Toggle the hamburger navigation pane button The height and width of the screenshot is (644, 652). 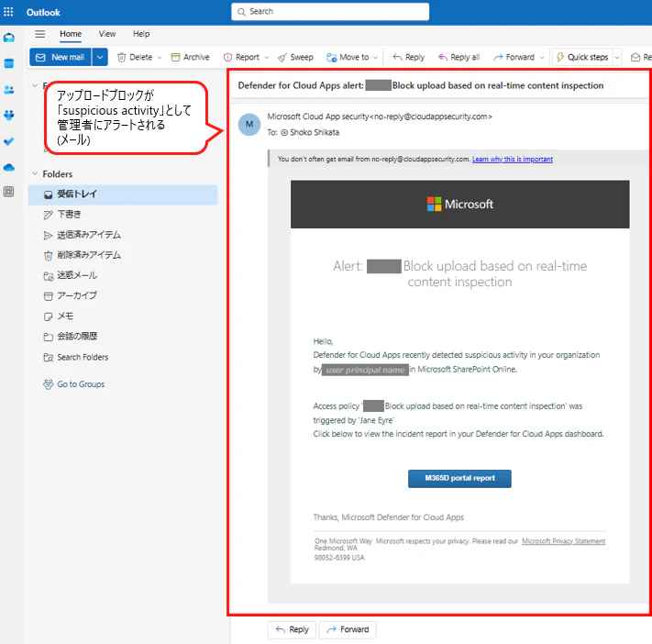click(40, 34)
